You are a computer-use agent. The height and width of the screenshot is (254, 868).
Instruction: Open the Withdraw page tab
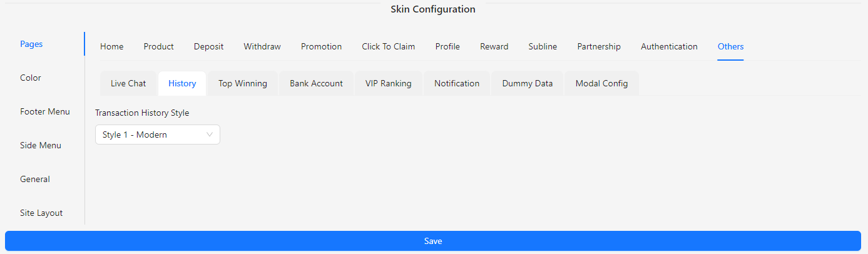pos(262,46)
